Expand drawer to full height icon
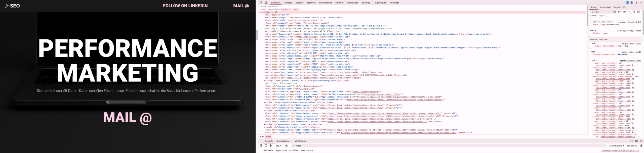Image resolution: width=644 pixels, height=153 pixels. tap(636, 141)
